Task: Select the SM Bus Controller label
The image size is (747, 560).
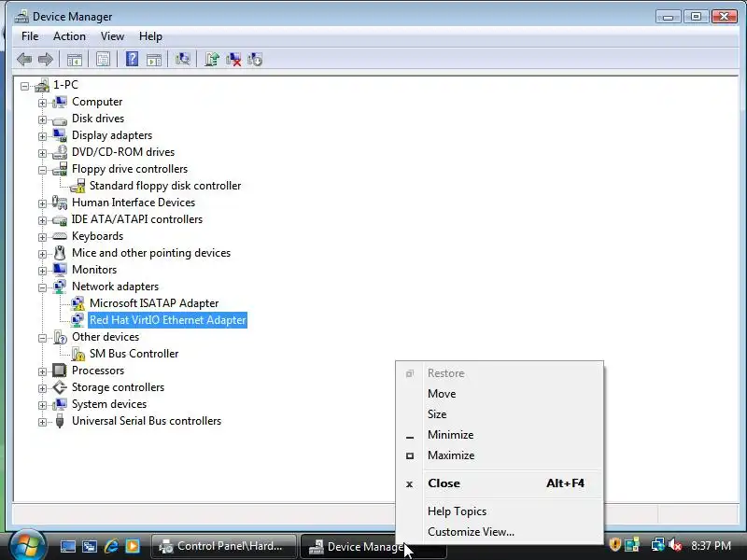Action: [134, 354]
